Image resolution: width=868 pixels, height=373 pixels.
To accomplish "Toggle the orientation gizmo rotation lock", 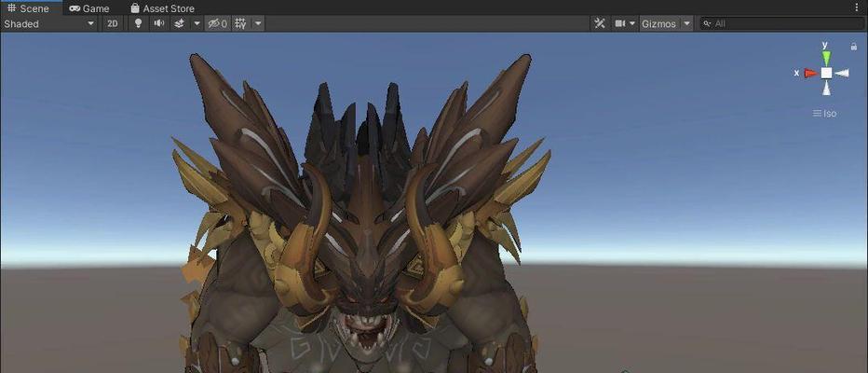I will 854,47.
